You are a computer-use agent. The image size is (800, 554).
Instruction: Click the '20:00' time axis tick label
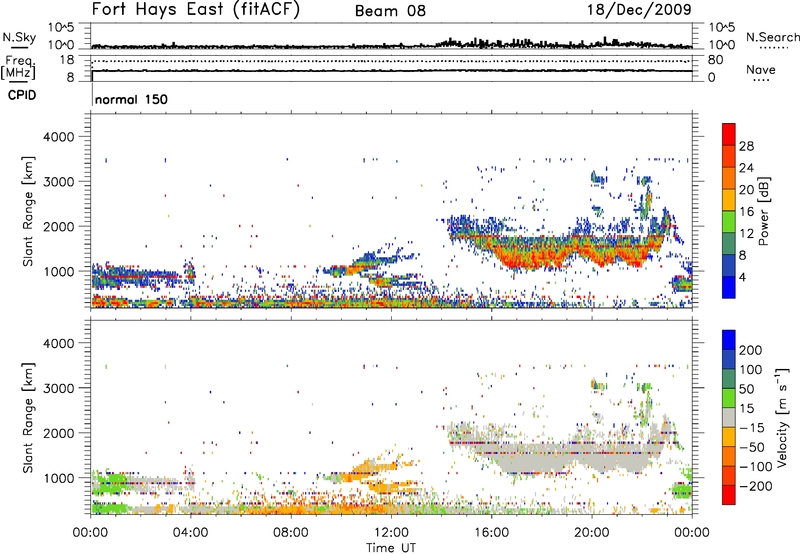click(591, 532)
